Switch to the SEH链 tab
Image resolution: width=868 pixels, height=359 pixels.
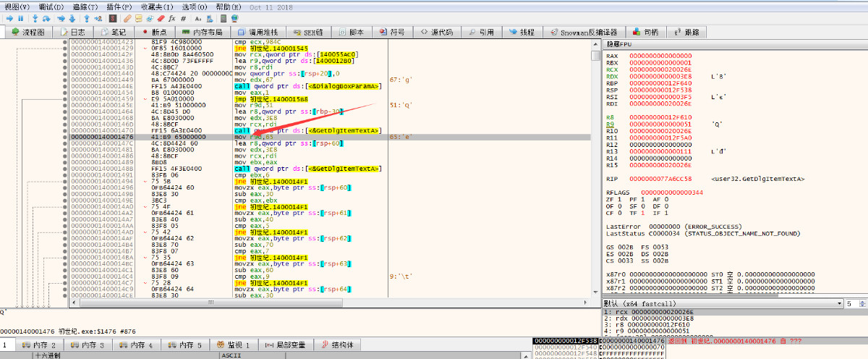coord(308,32)
